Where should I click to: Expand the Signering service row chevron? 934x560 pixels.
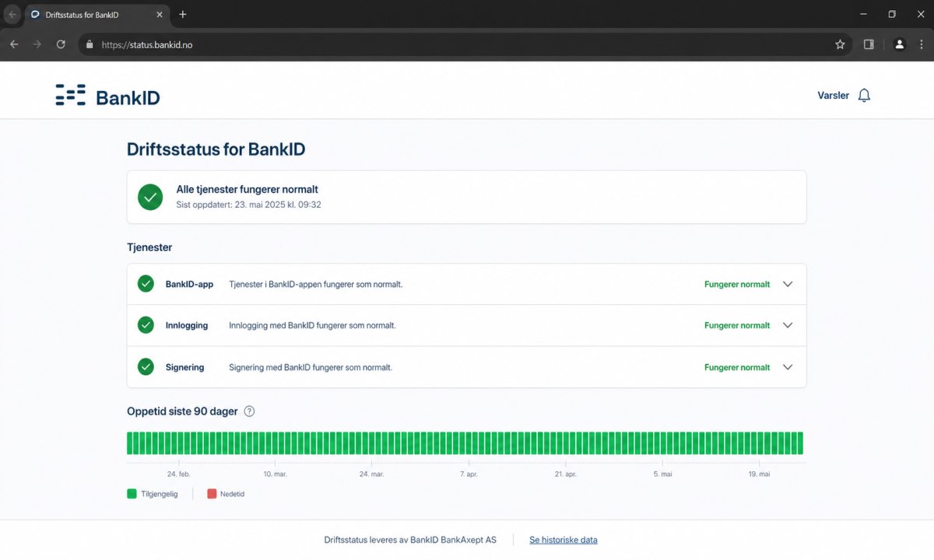coord(788,367)
